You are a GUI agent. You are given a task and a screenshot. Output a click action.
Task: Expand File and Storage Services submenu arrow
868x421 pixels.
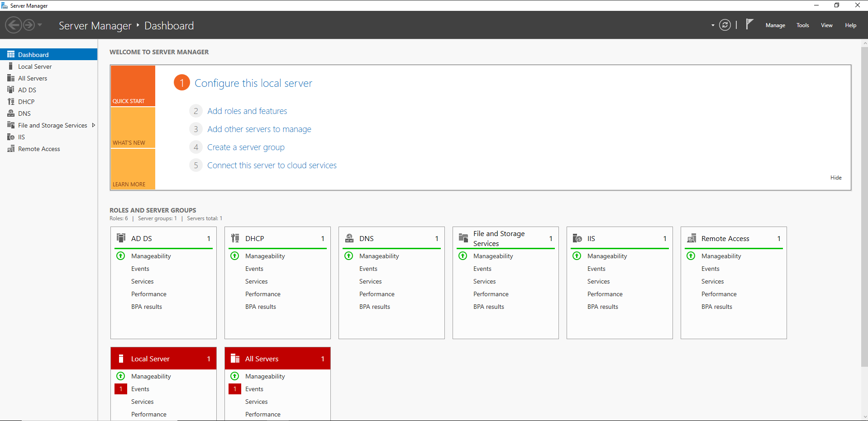[93, 125]
